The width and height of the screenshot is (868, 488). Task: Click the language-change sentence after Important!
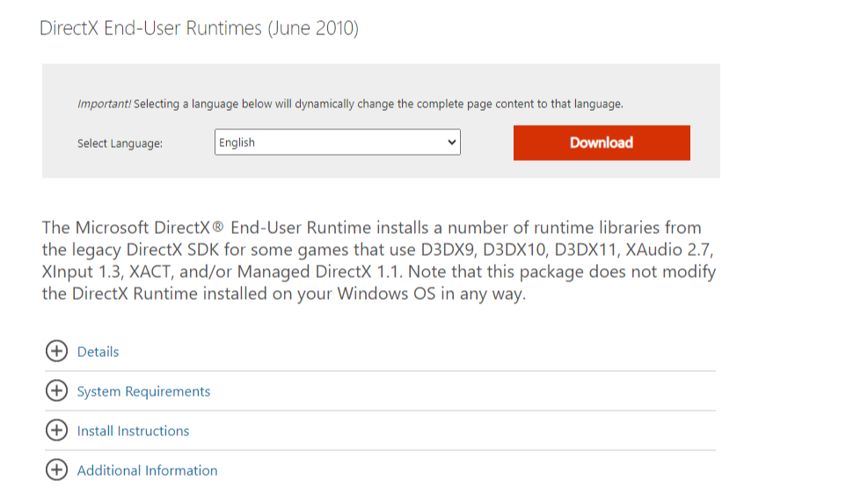pos(378,104)
